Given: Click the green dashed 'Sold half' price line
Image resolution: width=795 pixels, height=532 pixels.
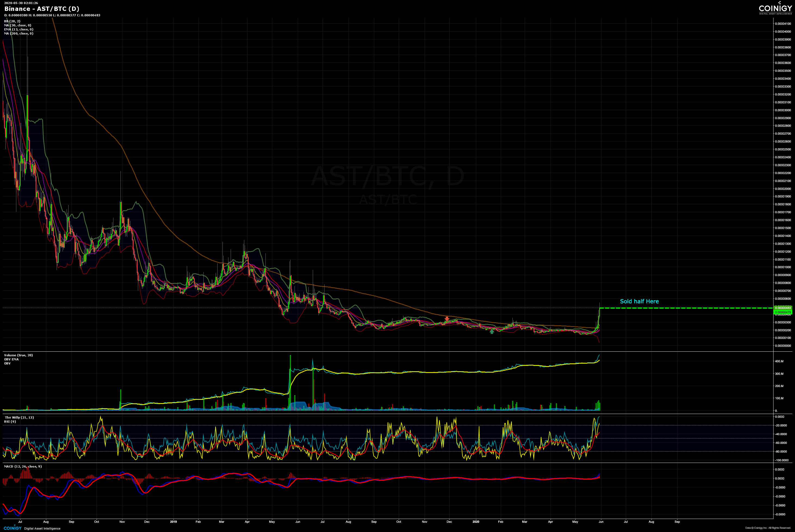Looking at the screenshot, I should tap(686, 308).
